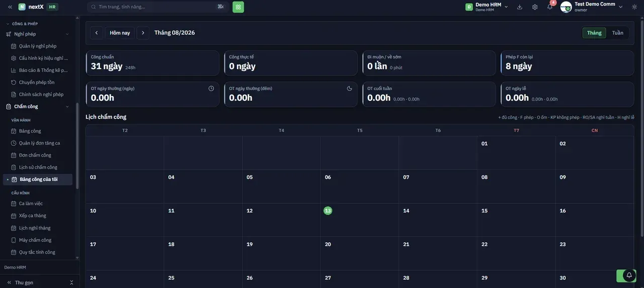Click the sidebar vertical scrollbar
Viewport: 644px width, 288px height.
click(x=77, y=146)
